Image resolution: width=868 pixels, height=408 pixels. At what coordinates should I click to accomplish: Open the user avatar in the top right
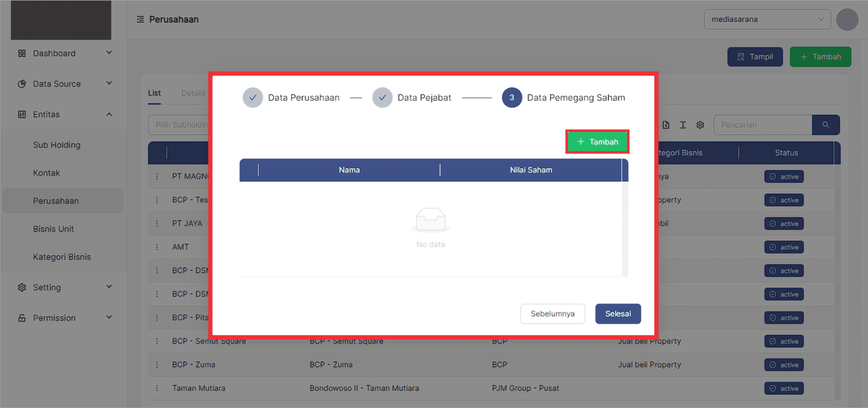(x=847, y=20)
